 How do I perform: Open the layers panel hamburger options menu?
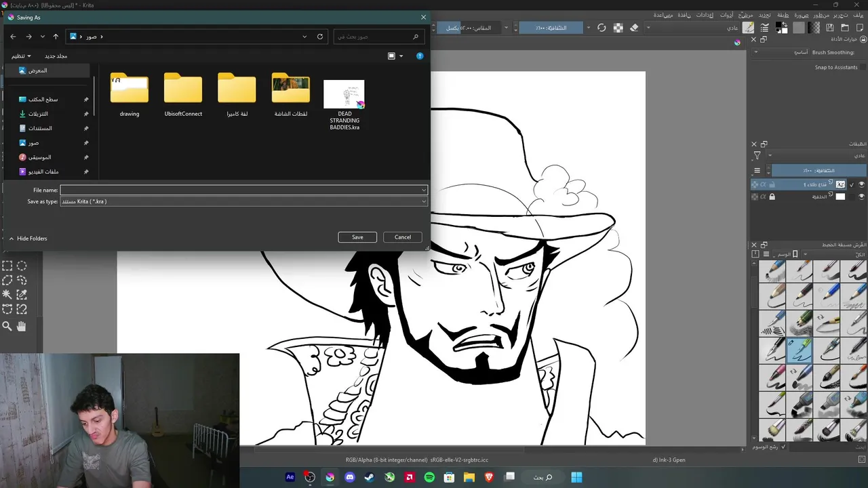(x=757, y=171)
